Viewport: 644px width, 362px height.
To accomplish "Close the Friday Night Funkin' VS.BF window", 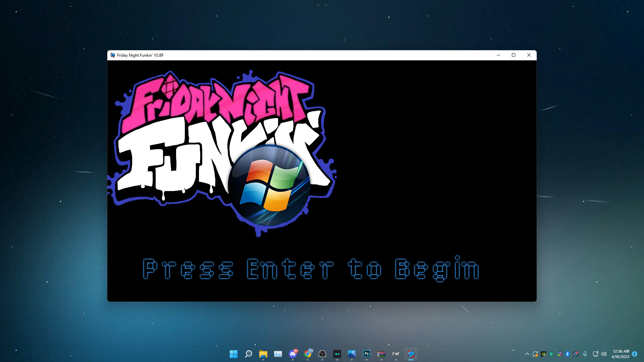I will [529, 55].
